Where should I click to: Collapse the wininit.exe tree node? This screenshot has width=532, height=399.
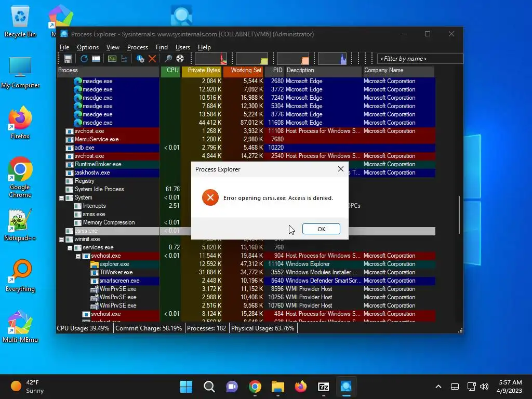[61, 240]
